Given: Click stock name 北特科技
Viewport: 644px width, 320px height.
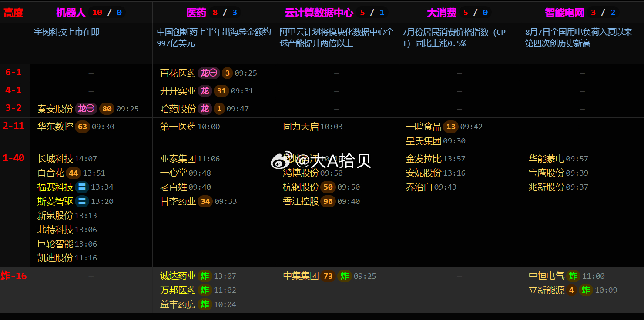Looking at the screenshot, I should point(55,230).
